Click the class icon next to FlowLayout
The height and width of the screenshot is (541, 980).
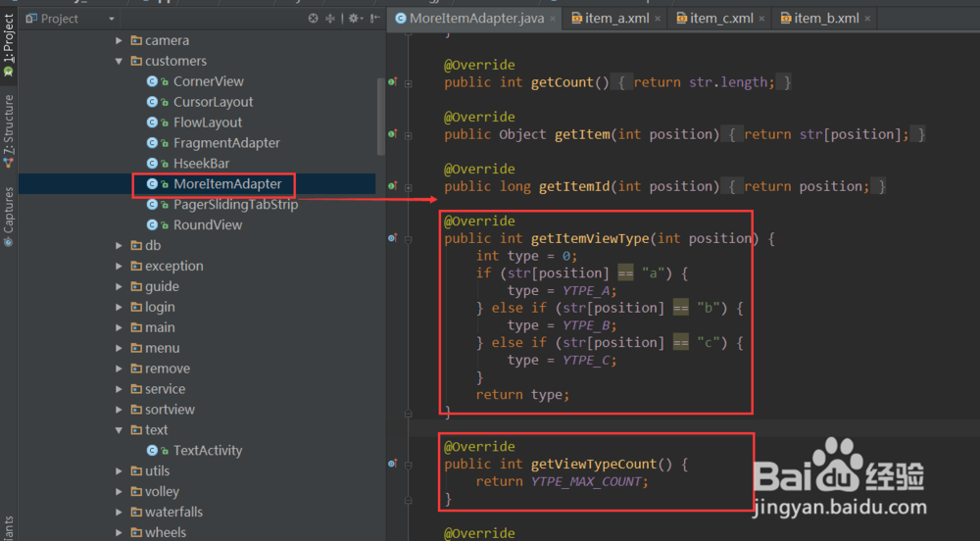click(152, 123)
